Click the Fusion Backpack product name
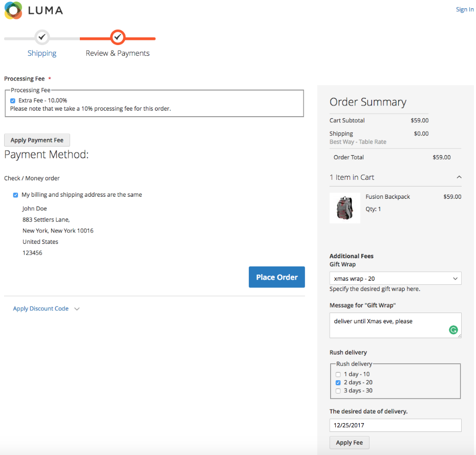 [387, 197]
